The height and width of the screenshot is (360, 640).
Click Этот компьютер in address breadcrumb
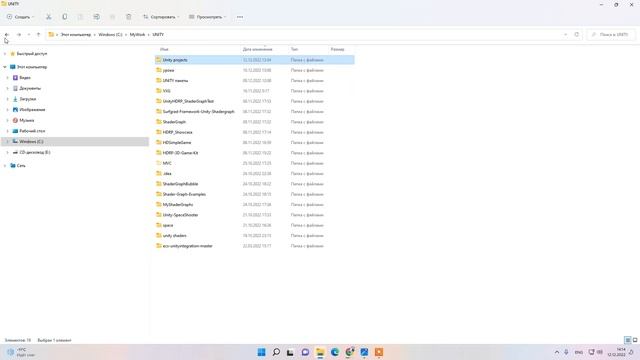click(76, 35)
